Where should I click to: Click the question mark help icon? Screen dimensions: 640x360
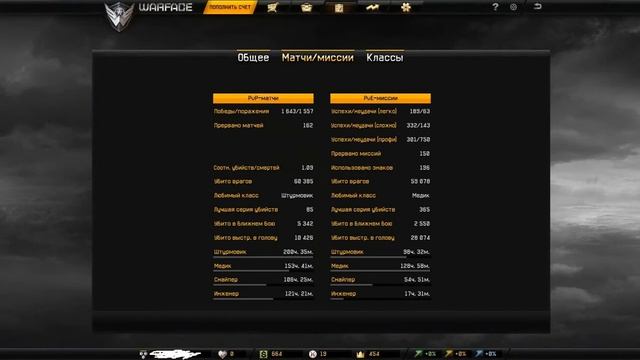(495, 7)
